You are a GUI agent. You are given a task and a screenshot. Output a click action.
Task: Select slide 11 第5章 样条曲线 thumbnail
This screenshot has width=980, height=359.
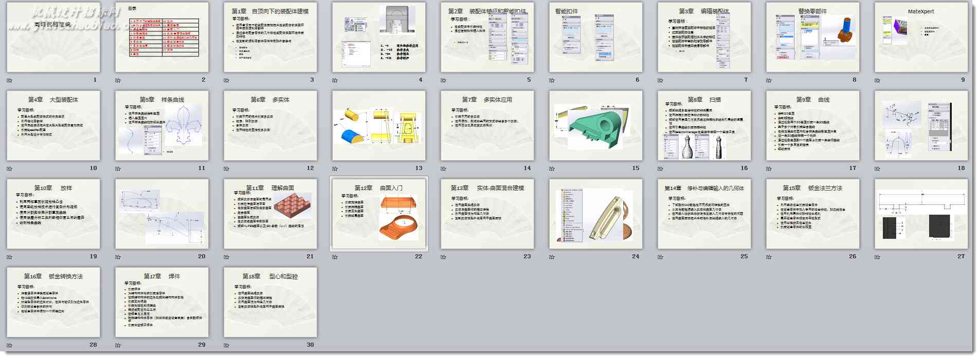161,125
